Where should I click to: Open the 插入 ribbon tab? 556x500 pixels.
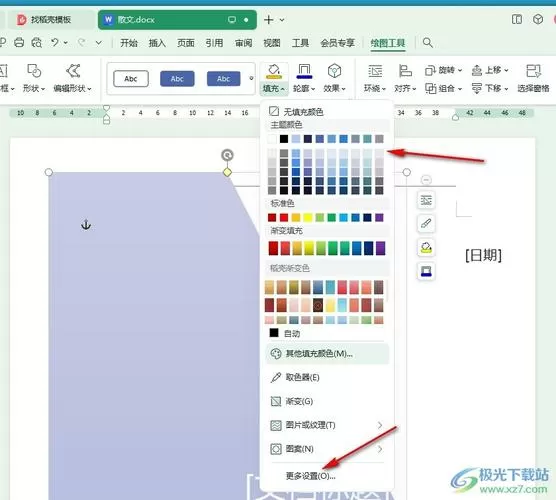(157, 43)
